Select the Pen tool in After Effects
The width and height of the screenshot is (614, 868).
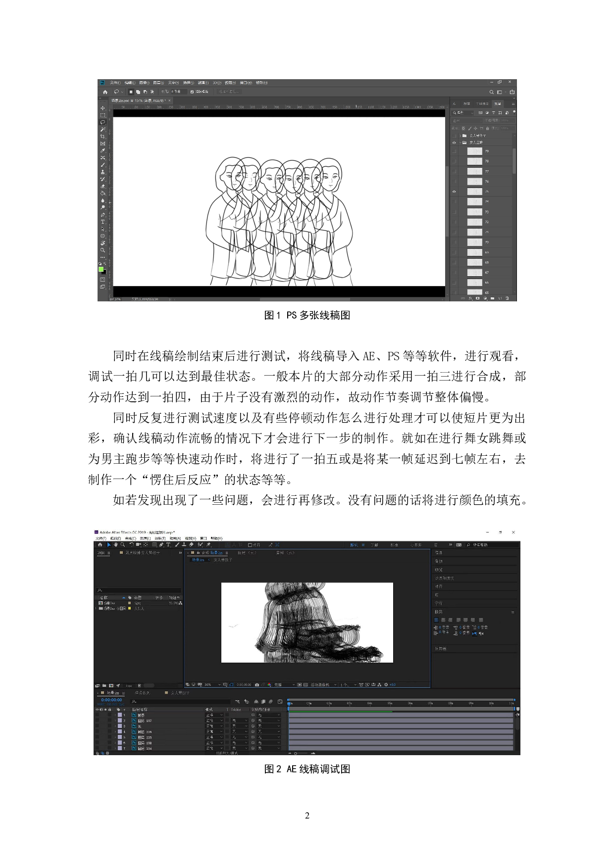click(x=161, y=545)
